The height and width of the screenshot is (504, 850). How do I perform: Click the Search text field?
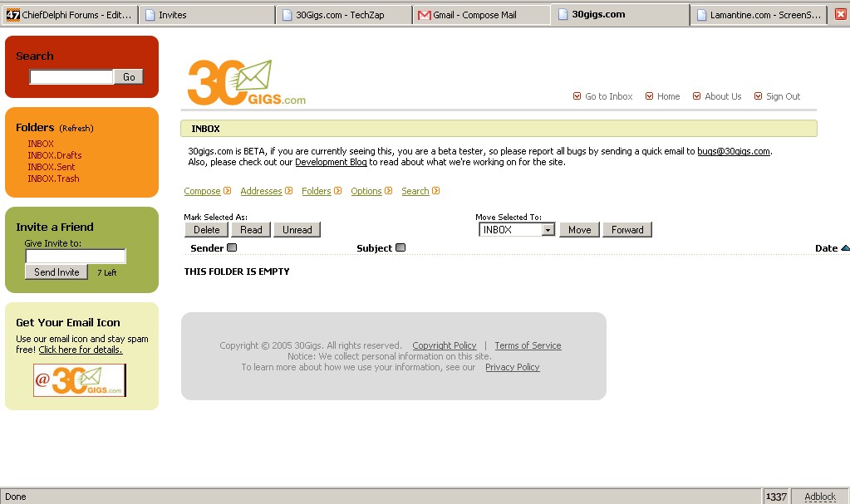tap(71, 77)
